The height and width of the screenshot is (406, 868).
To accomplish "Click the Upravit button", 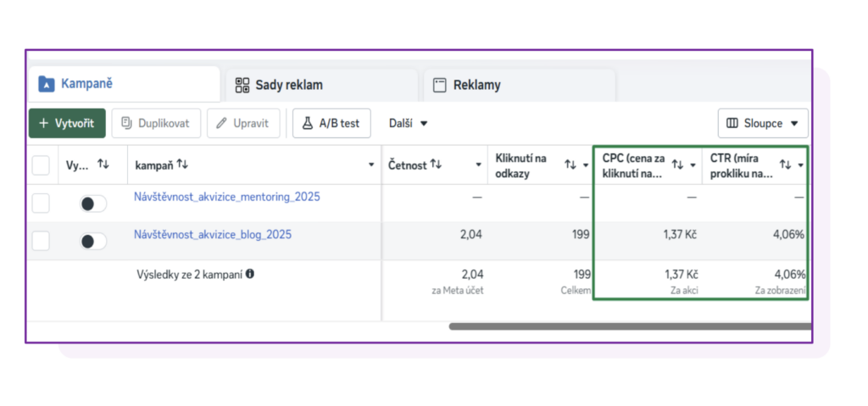I will [x=243, y=123].
